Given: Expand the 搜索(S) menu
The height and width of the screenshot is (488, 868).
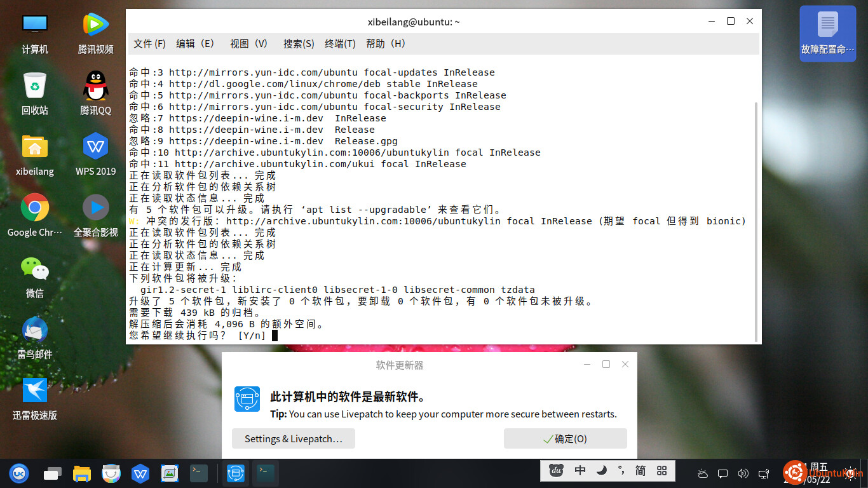Looking at the screenshot, I should [x=299, y=44].
